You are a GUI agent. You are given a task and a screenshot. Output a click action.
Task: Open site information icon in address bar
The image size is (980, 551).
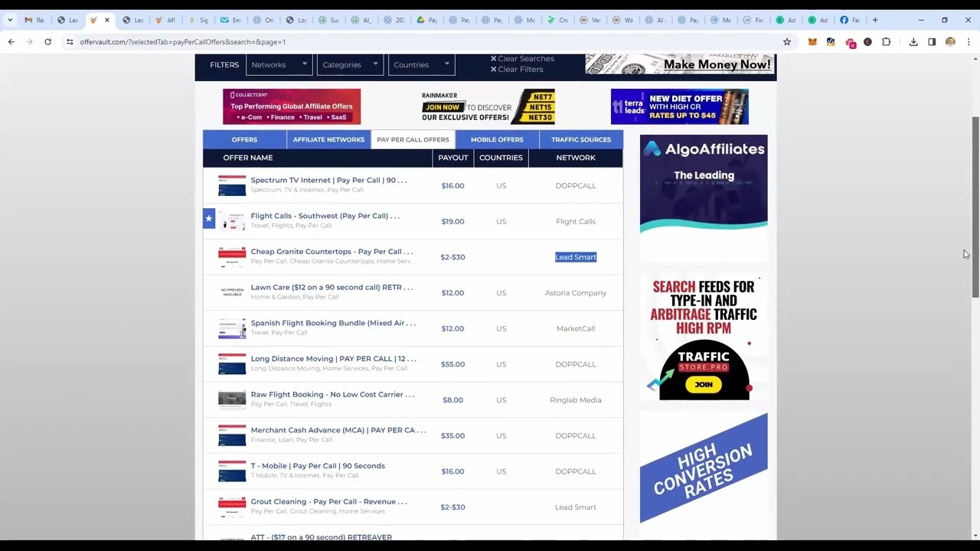70,42
